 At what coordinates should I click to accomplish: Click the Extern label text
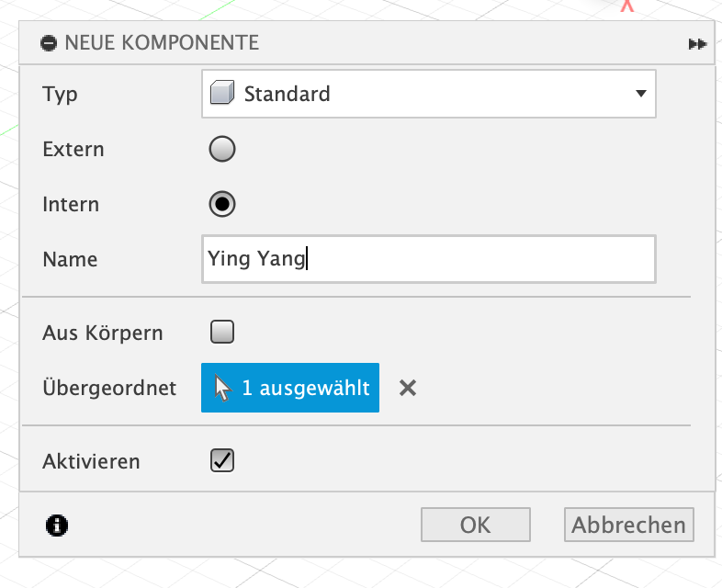[x=73, y=149]
